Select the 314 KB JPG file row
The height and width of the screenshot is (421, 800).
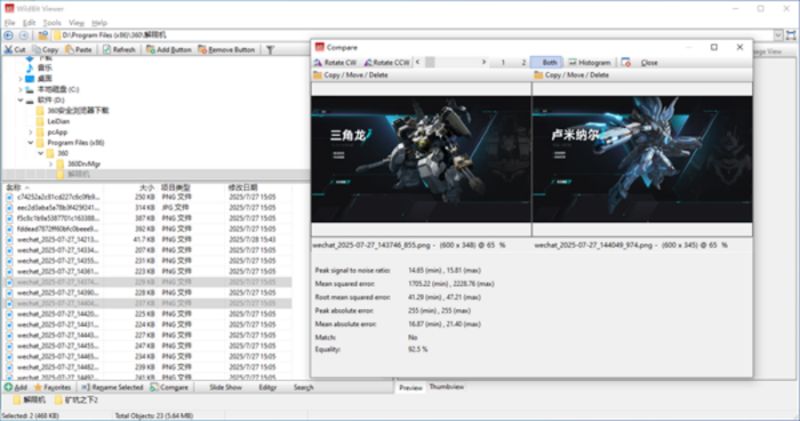[148, 208]
